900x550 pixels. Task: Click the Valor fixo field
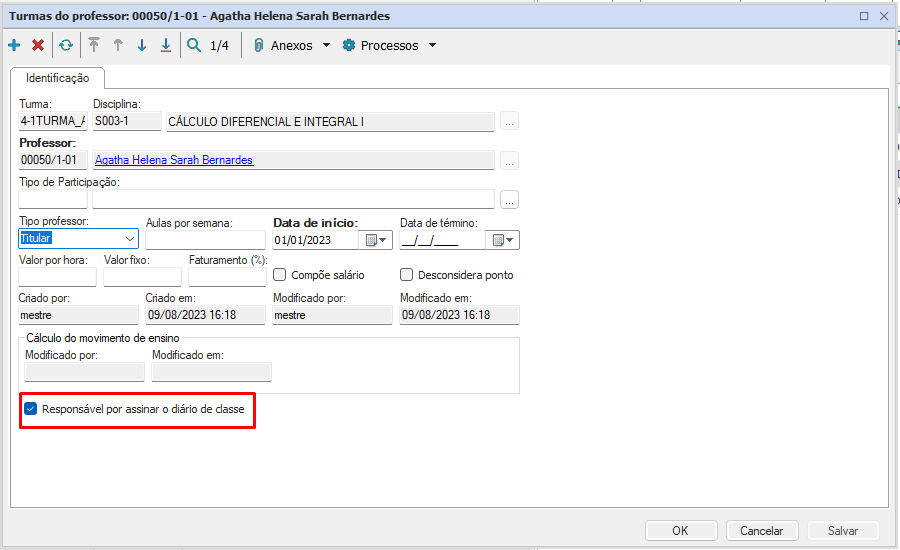click(x=142, y=277)
